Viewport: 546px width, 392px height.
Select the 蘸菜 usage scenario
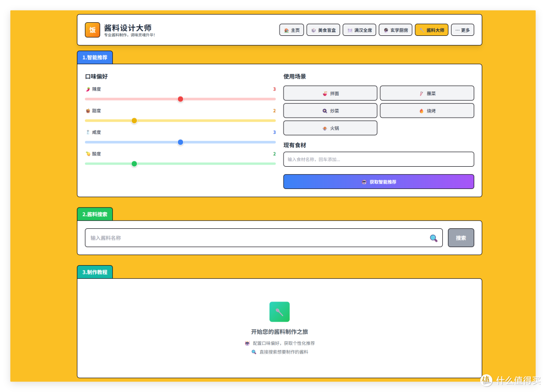[x=427, y=93]
